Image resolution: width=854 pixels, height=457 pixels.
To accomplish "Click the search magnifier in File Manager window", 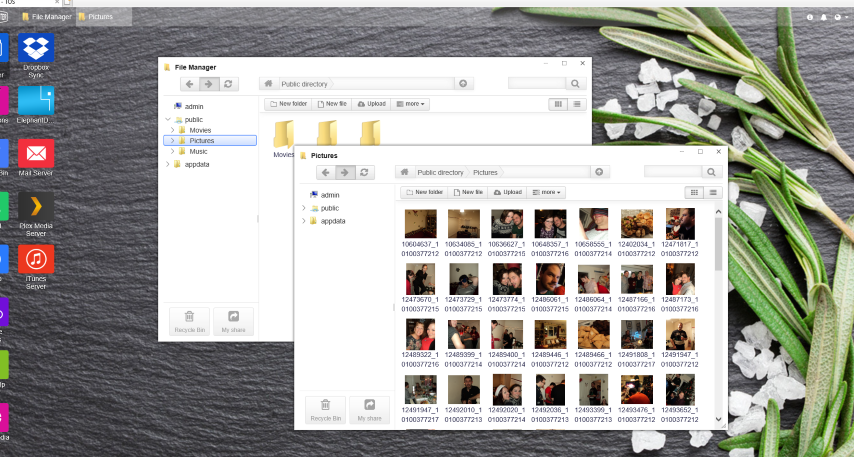I will click(x=575, y=83).
